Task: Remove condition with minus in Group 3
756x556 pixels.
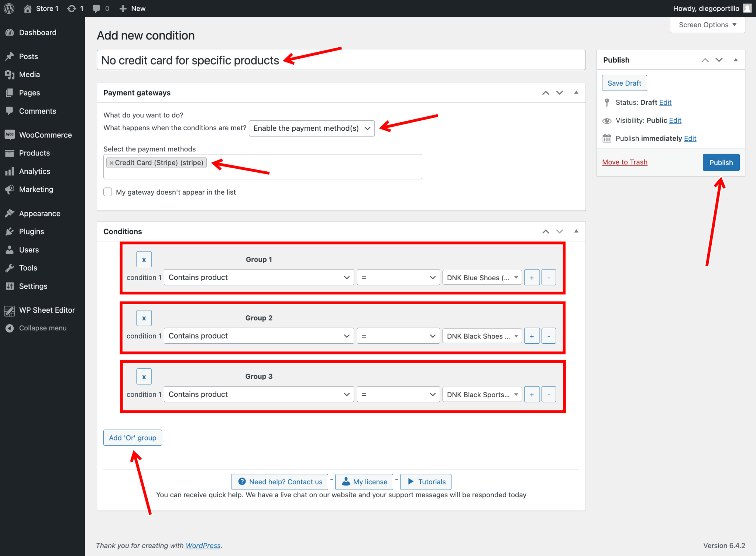Action: [x=549, y=394]
